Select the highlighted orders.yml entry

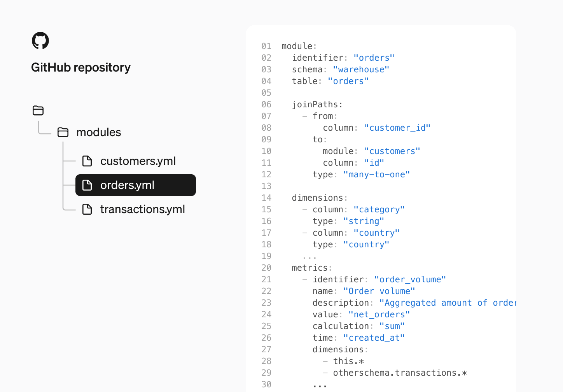tap(135, 185)
